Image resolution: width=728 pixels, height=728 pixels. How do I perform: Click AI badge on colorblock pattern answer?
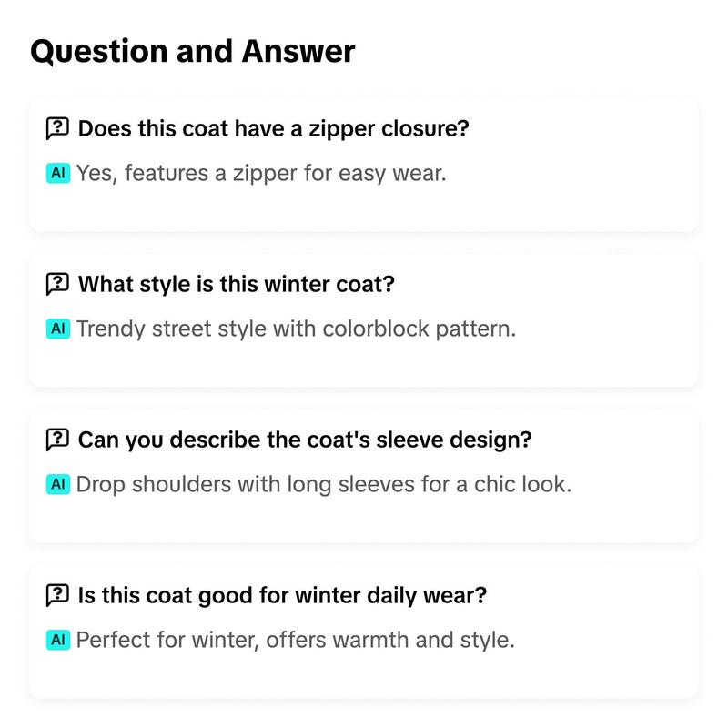(x=58, y=329)
